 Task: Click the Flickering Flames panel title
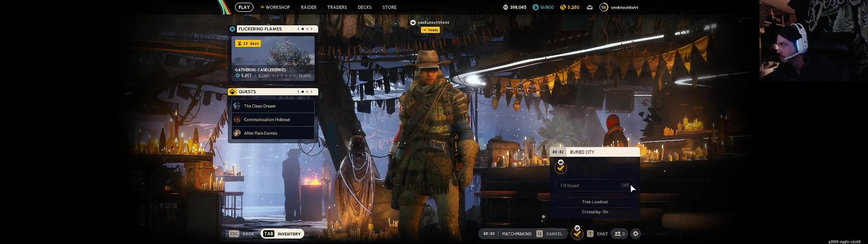pyautogui.click(x=260, y=29)
